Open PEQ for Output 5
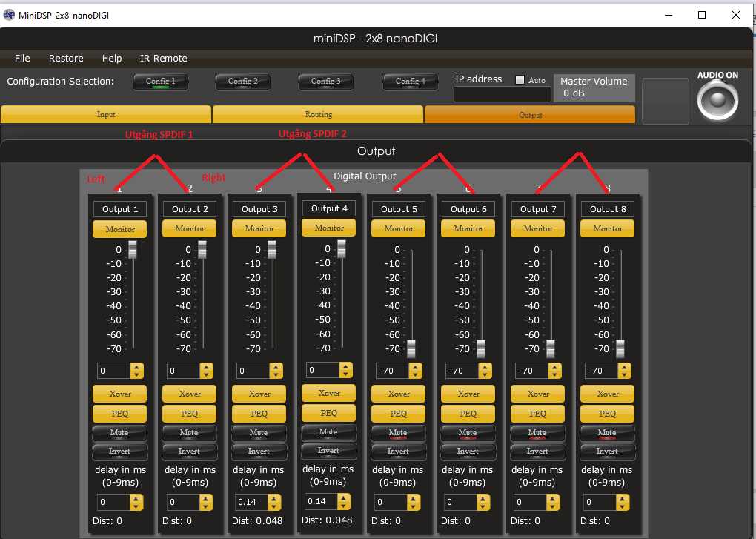 click(x=398, y=414)
